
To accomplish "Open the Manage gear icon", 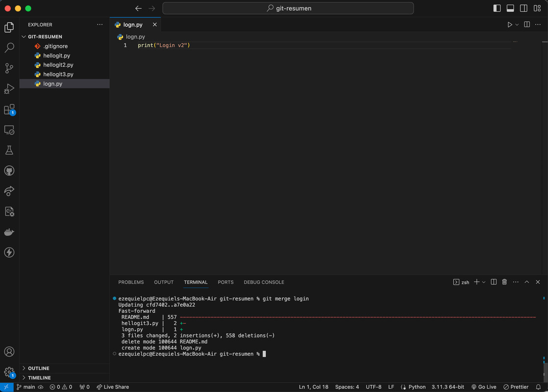I will point(9,372).
